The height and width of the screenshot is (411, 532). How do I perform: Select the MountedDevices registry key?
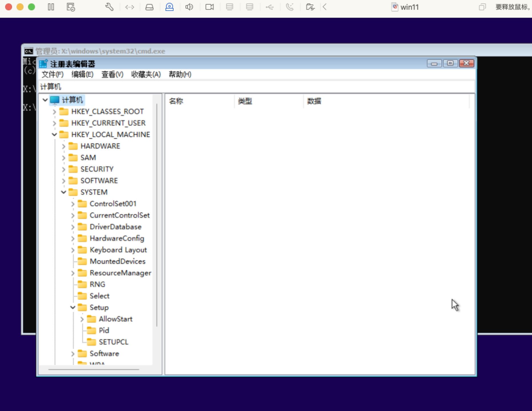tap(117, 261)
